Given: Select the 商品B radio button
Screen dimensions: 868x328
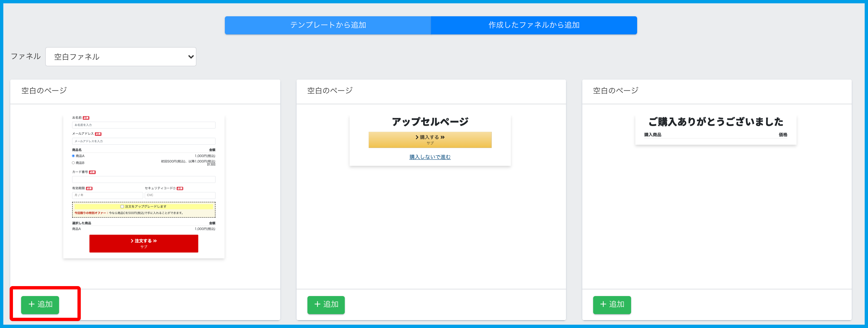Looking at the screenshot, I should [x=74, y=163].
